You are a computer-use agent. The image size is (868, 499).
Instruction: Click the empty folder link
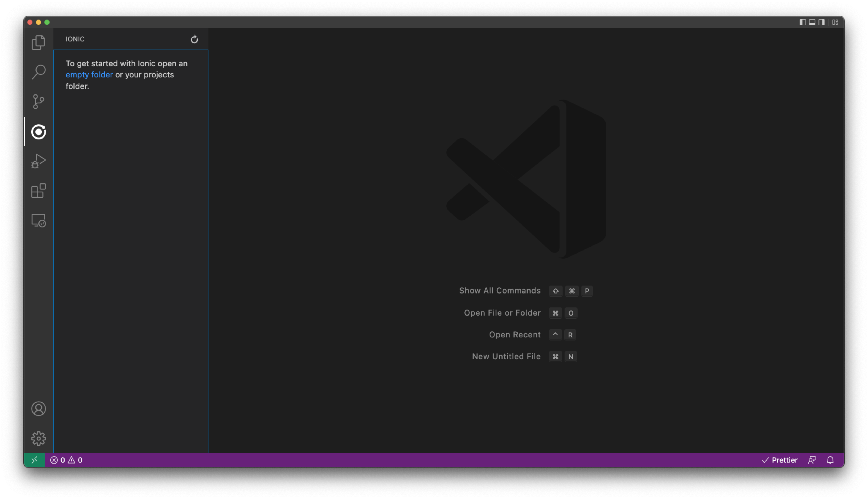pyautogui.click(x=89, y=75)
